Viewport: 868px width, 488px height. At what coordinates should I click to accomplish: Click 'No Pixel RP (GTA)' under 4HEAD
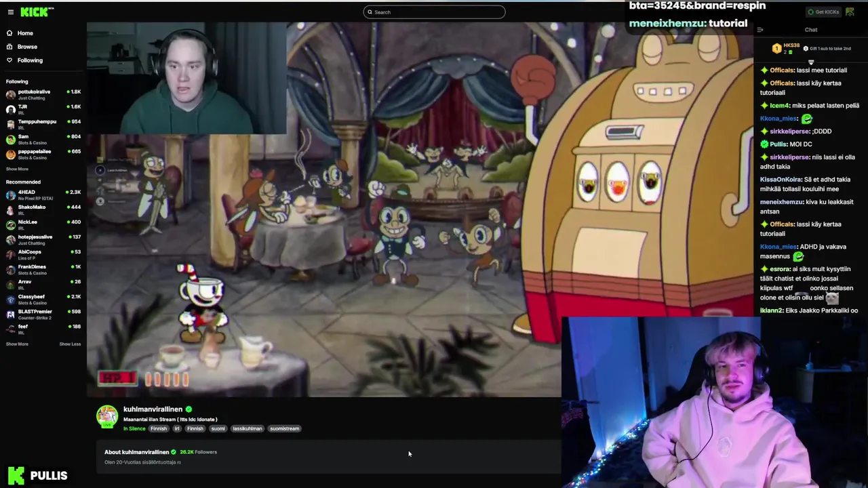[x=35, y=199]
